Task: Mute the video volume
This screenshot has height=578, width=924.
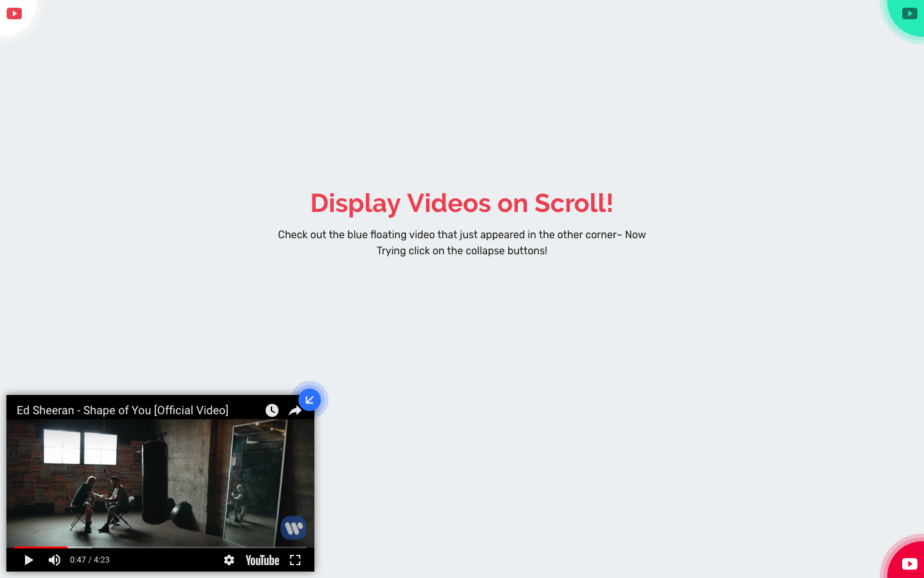Action: pyautogui.click(x=55, y=560)
